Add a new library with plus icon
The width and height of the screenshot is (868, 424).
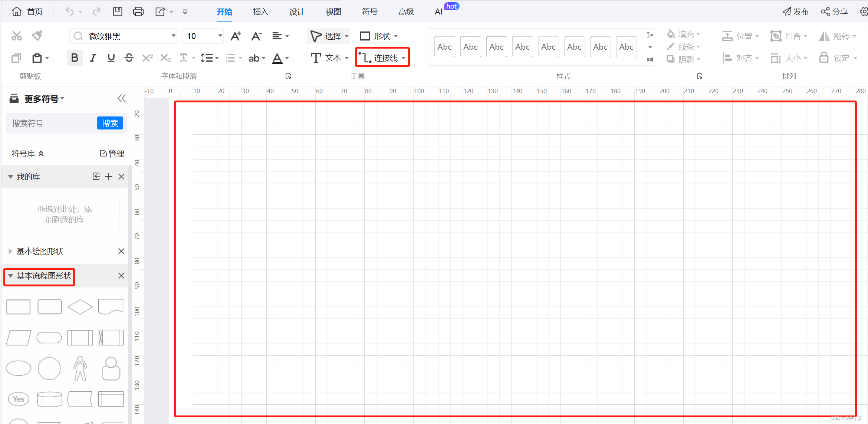[109, 177]
